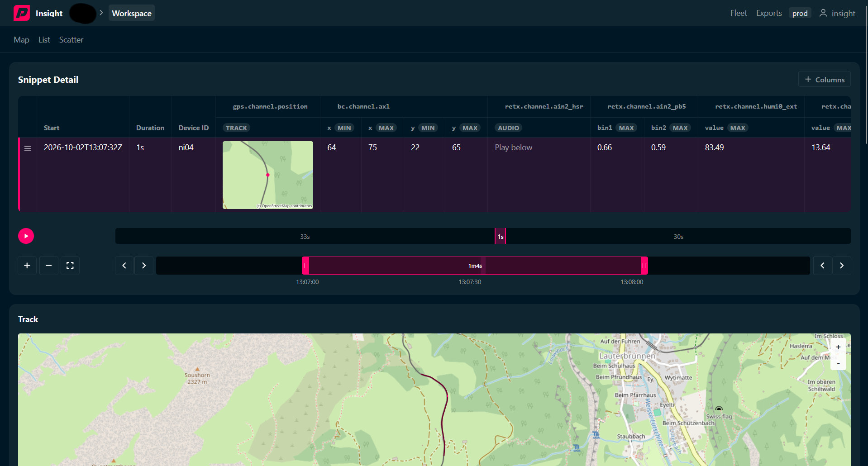The height and width of the screenshot is (466, 868).
Task: Open the insight user account icon
Action: coord(823,13)
